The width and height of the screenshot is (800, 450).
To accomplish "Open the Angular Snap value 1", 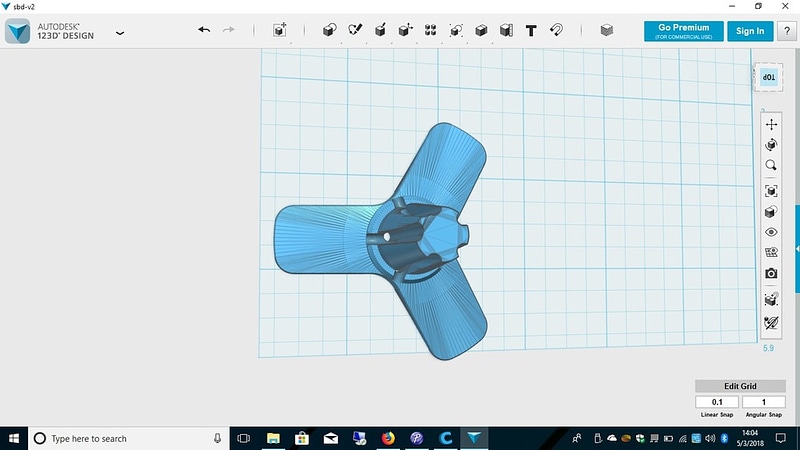I will coord(764,402).
